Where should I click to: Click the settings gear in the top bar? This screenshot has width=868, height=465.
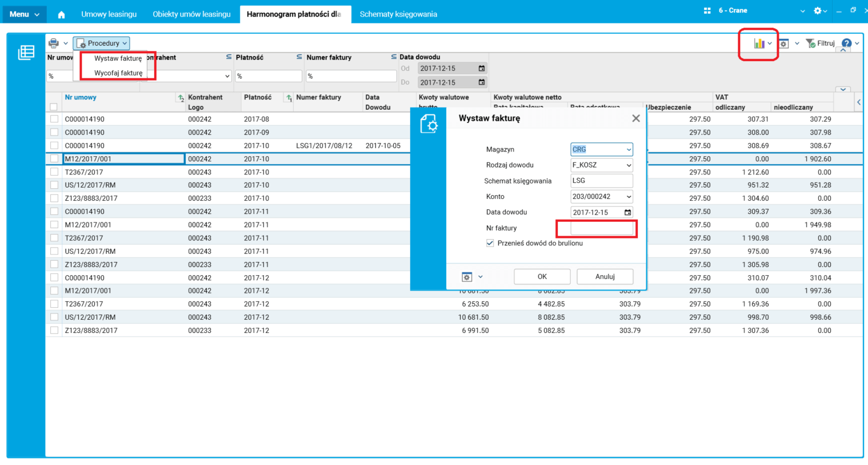[x=818, y=11]
